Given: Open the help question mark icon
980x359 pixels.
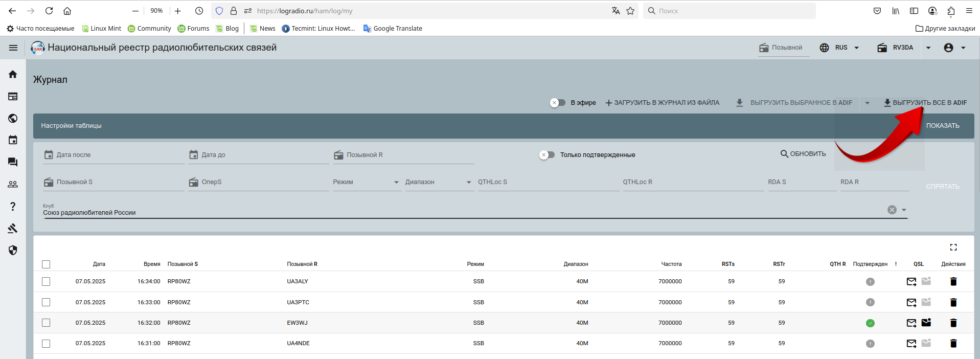Looking at the screenshot, I should [x=13, y=206].
